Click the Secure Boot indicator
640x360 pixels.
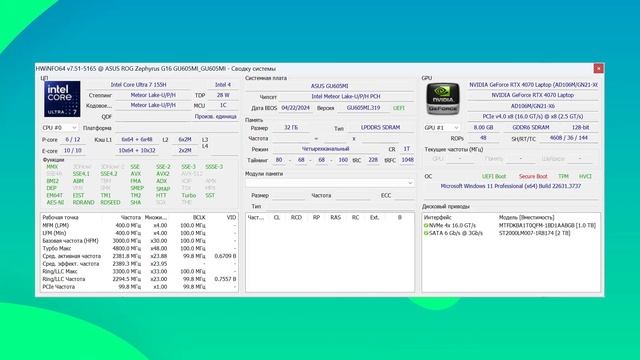pos(533,176)
